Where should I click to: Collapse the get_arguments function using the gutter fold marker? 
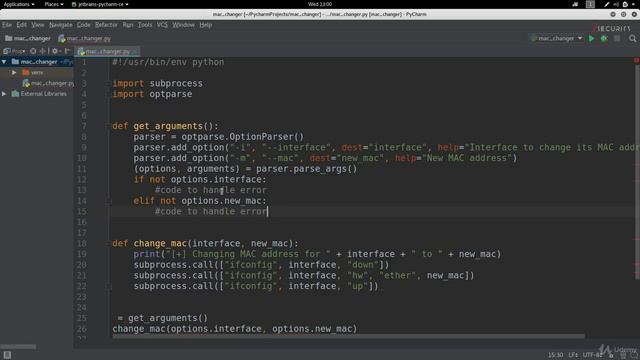109,126
